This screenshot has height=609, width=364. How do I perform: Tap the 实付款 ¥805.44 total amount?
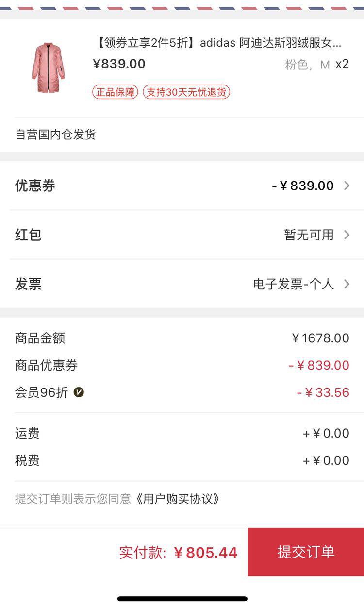(x=178, y=552)
